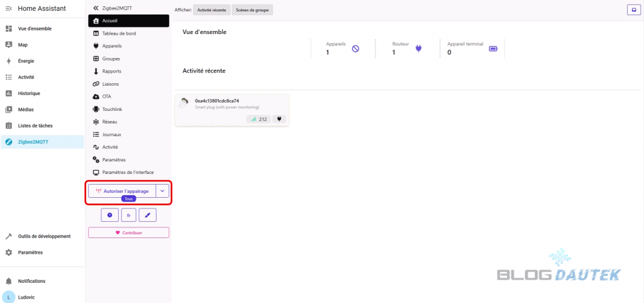The width and height of the screenshot is (644, 303).
Task: Click the plug icon on the device card
Action: 279,118
